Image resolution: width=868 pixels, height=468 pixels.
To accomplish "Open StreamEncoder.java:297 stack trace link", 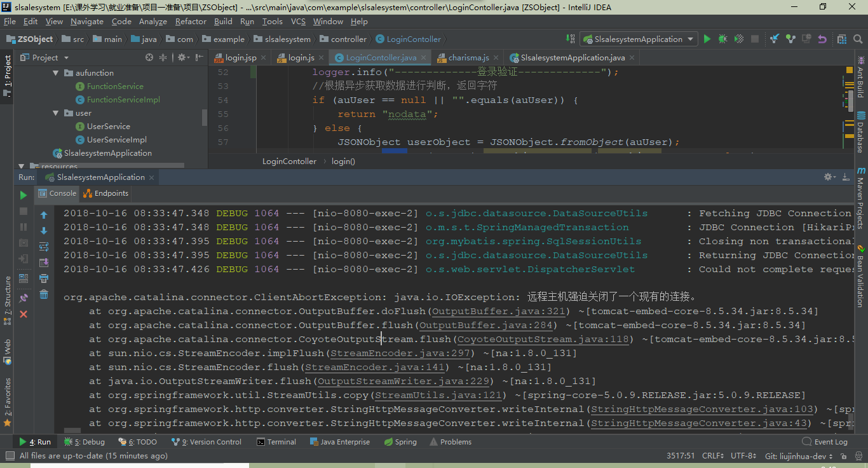I will coord(400,353).
